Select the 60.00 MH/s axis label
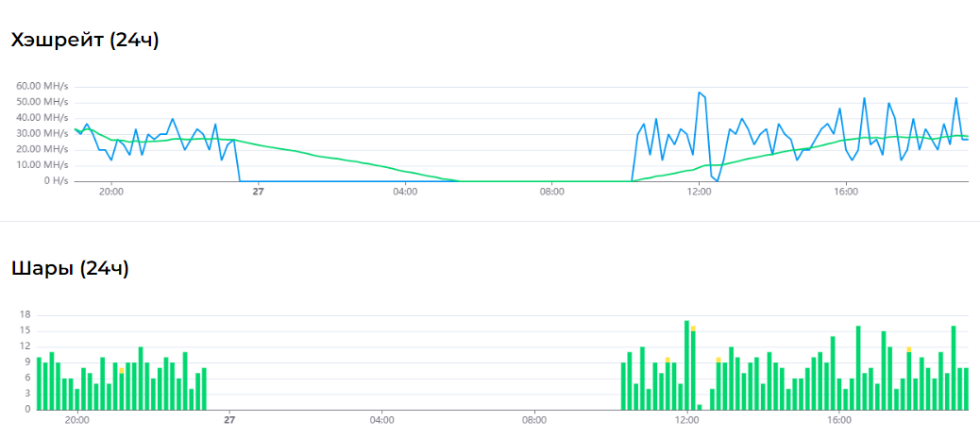The image size is (980, 438). [42, 86]
